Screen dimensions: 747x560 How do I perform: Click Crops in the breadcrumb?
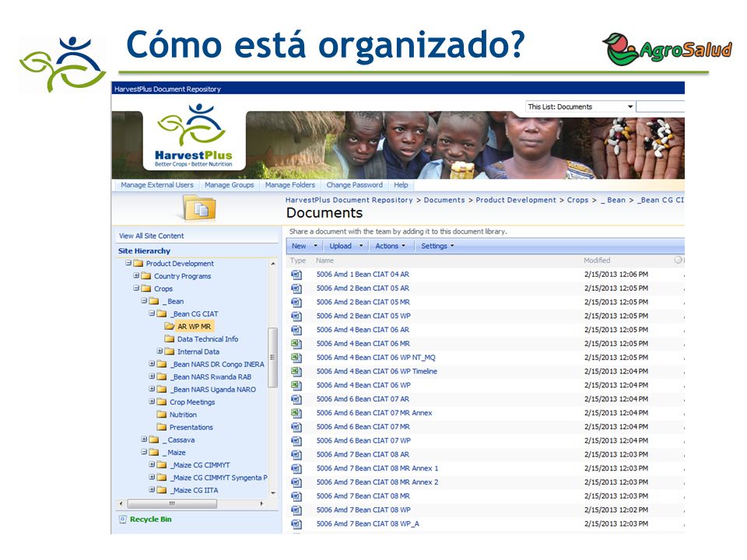pyautogui.click(x=577, y=200)
